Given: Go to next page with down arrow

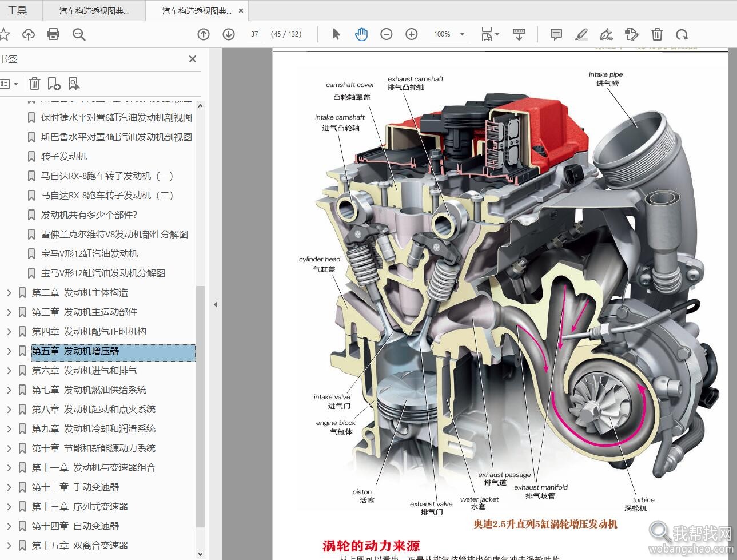Looking at the screenshot, I should click(229, 34).
